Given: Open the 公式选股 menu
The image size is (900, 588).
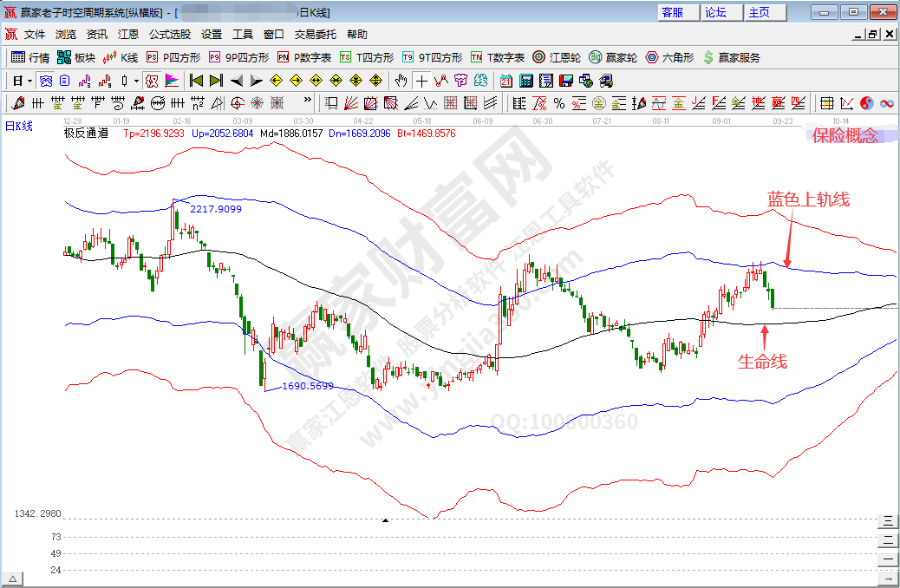Looking at the screenshot, I should (170, 35).
